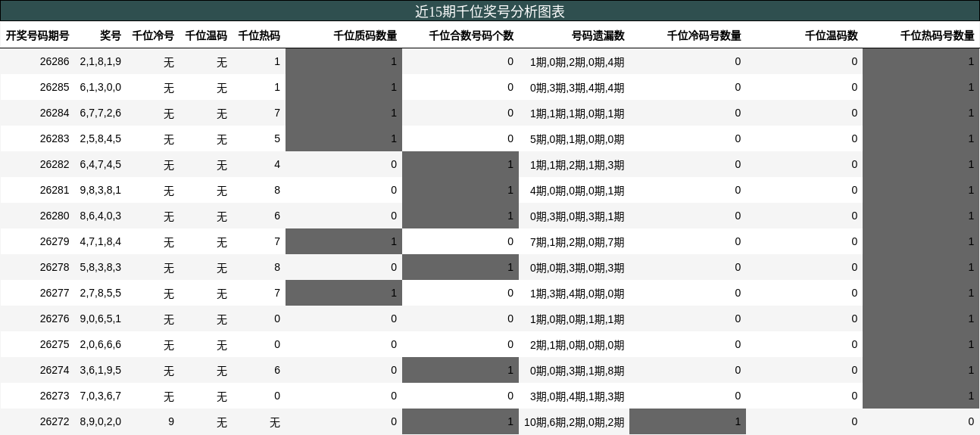Select winning numbers 2,5,8,4,5
The width and height of the screenshot is (980, 435).
pos(101,138)
